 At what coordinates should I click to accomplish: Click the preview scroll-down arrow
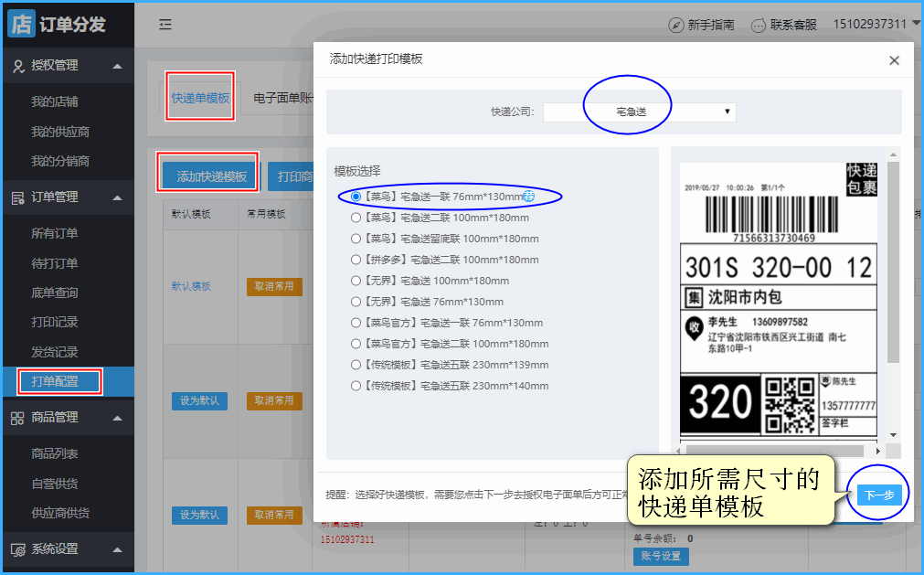click(893, 435)
